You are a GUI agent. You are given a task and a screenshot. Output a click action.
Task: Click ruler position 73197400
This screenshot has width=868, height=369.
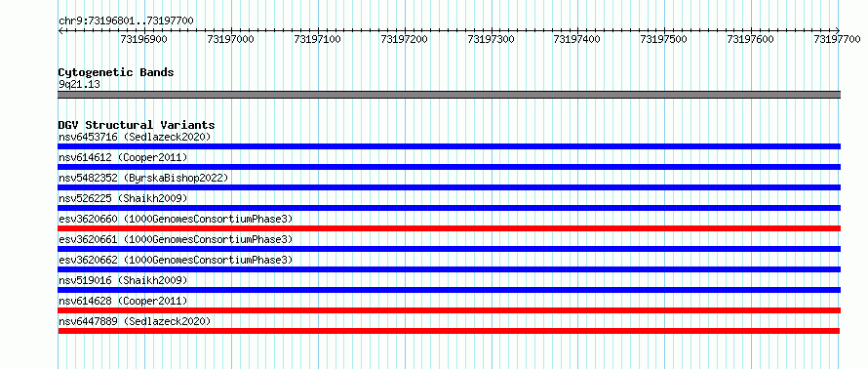(x=576, y=39)
